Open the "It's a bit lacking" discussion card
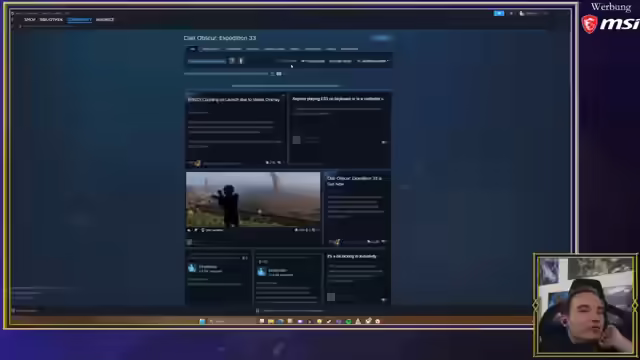640x360 pixels. coord(352,256)
